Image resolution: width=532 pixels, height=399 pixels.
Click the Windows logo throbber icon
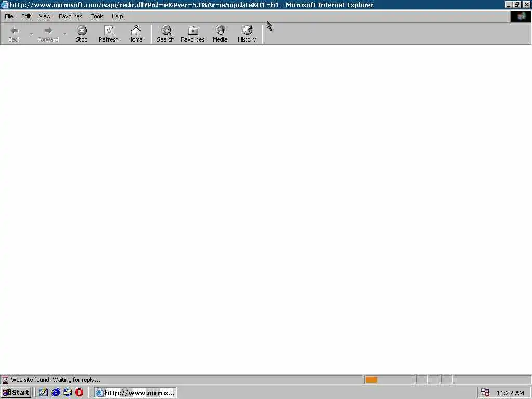(x=521, y=16)
